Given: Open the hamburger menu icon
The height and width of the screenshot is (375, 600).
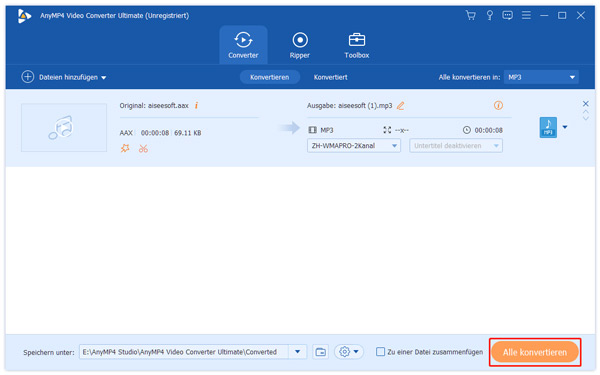Looking at the screenshot, I should [526, 15].
